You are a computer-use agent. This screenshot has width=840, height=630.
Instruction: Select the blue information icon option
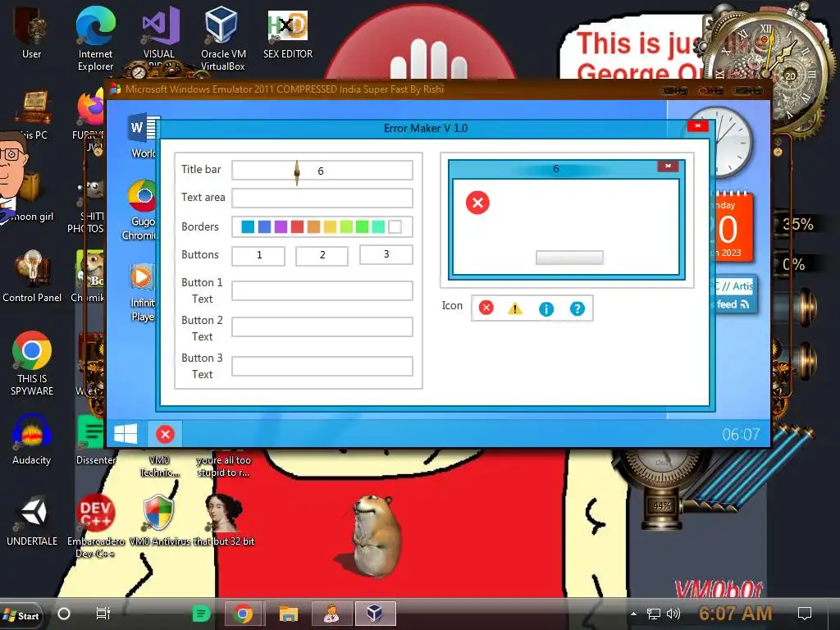pos(546,309)
